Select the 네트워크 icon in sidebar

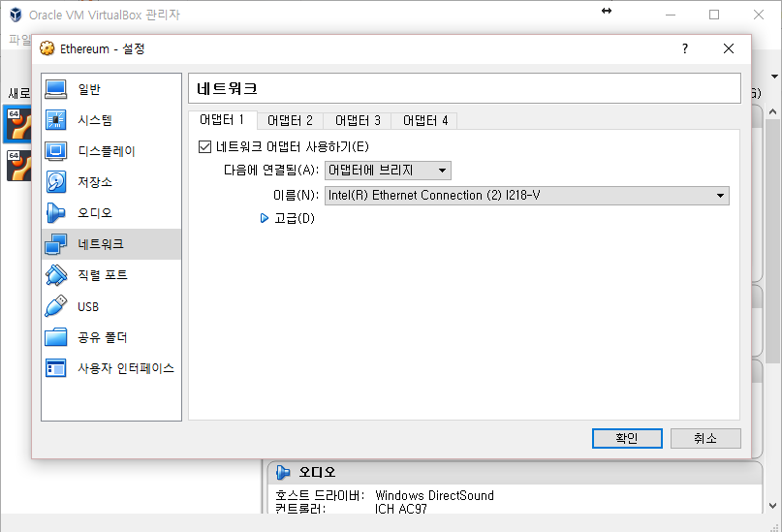[55, 244]
